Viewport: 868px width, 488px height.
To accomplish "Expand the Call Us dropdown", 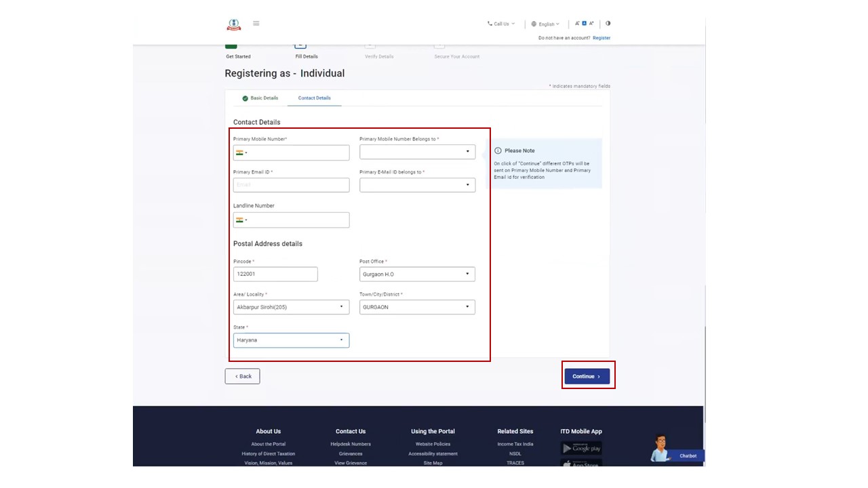I will point(501,24).
